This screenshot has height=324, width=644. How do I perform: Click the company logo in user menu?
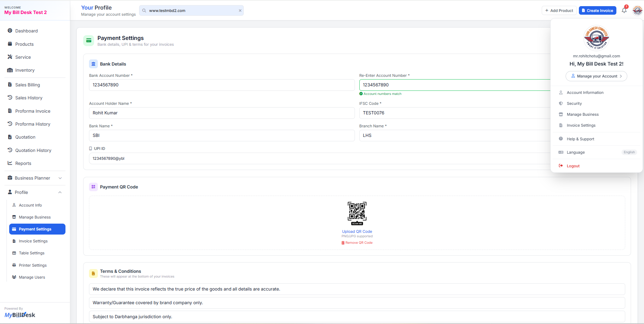(596, 38)
